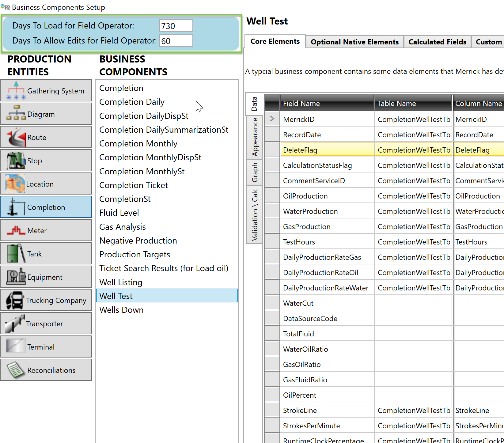Choose Gas Analysis in Business Components list

[123, 227]
